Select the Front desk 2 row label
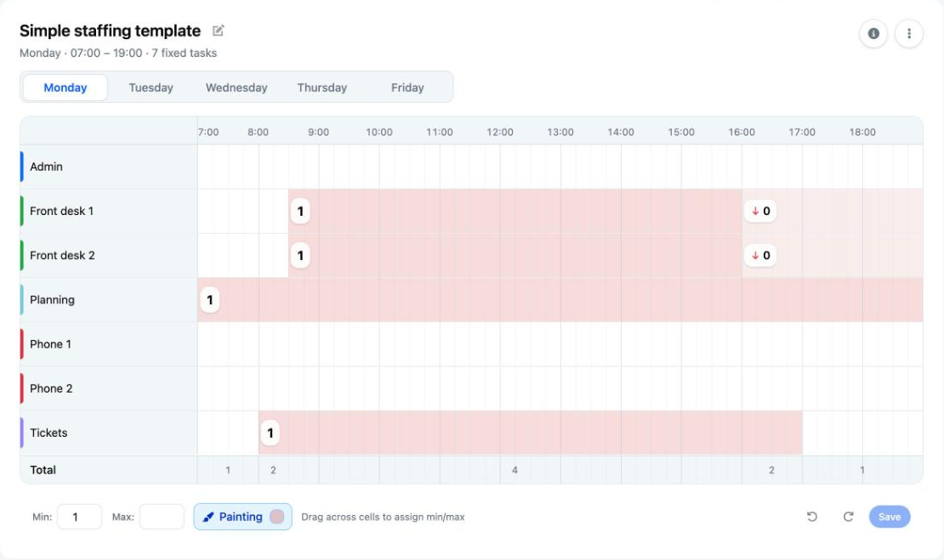This screenshot has height=560, width=944. (62, 256)
